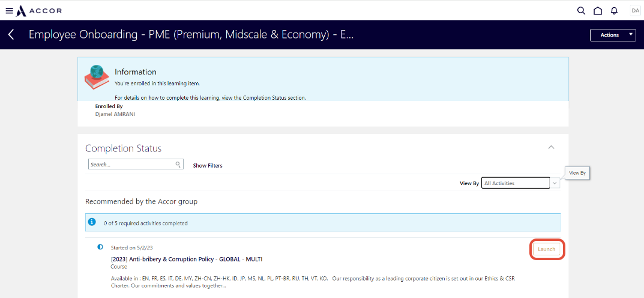644x298 pixels.
Task: Click 'Recommended by the Accor group' heading
Action: (141, 202)
